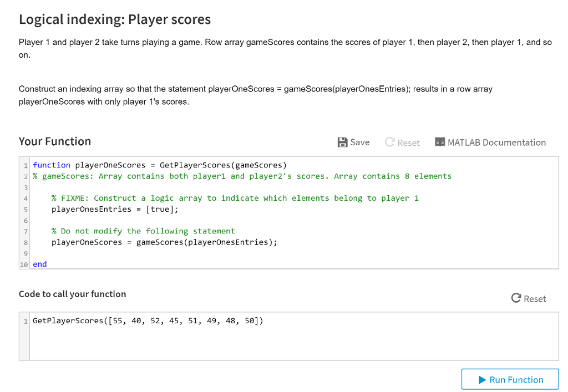Click the Save button above Your Function
Viewport: 568px width, 392px height.
(353, 142)
